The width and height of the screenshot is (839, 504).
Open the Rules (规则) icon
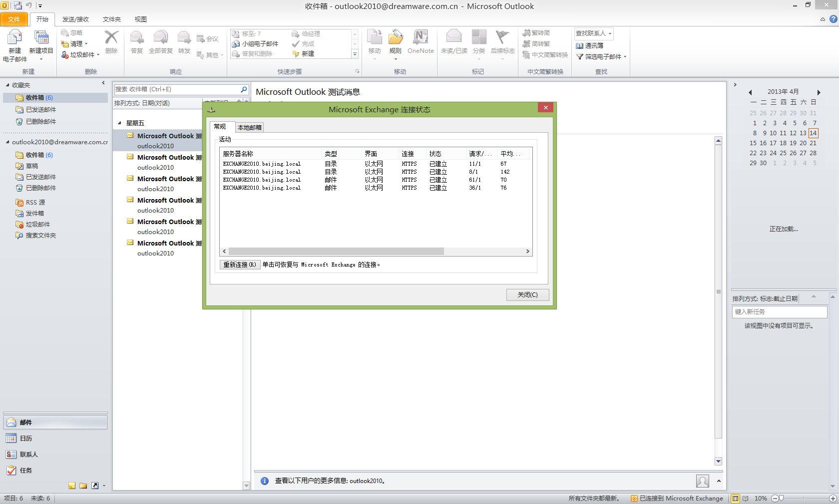tap(396, 37)
